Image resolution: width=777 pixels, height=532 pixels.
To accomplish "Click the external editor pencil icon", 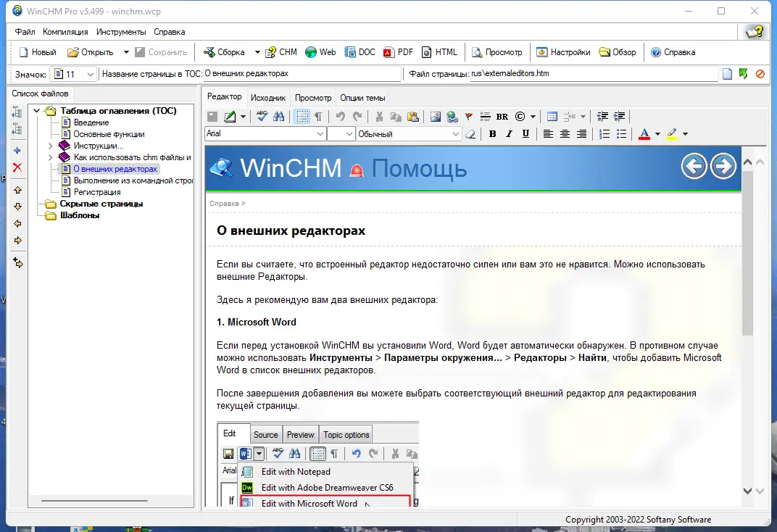I will (230, 117).
